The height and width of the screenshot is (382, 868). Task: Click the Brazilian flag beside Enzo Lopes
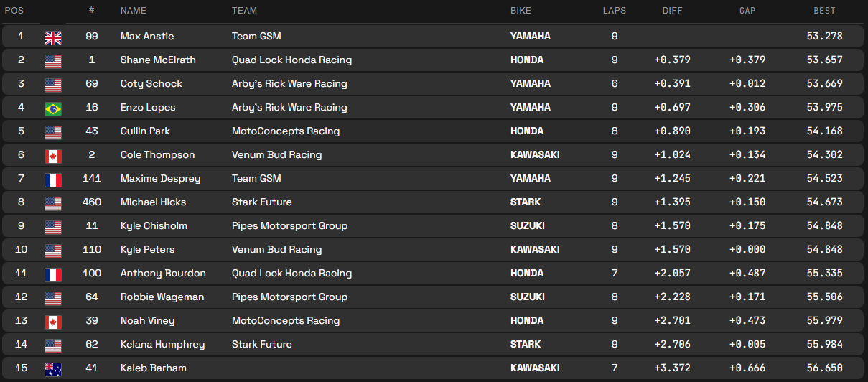click(53, 108)
